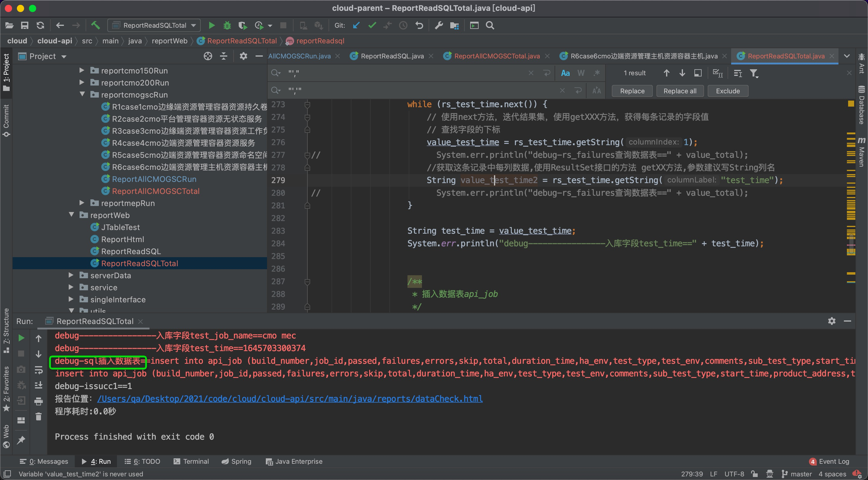The width and height of the screenshot is (868, 480).
Task: Enable regex search mode
Action: pyautogui.click(x=596, y=73)
